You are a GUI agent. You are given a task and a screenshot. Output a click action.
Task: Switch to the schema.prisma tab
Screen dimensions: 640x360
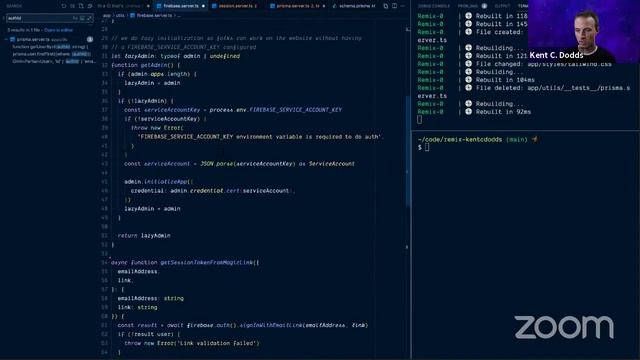(354, 6)
